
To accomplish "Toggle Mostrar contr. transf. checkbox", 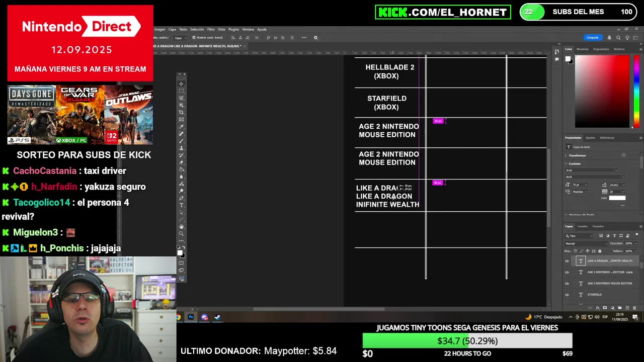I will point(194,38).
